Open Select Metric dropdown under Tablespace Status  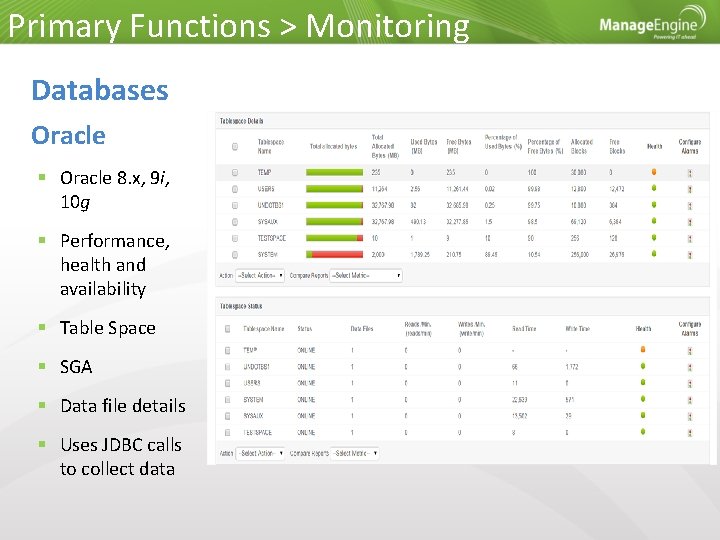click(x=354, y=453)
